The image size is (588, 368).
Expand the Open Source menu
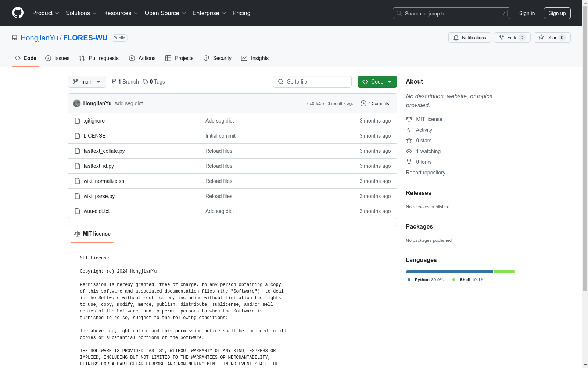(x=165, y=13)
